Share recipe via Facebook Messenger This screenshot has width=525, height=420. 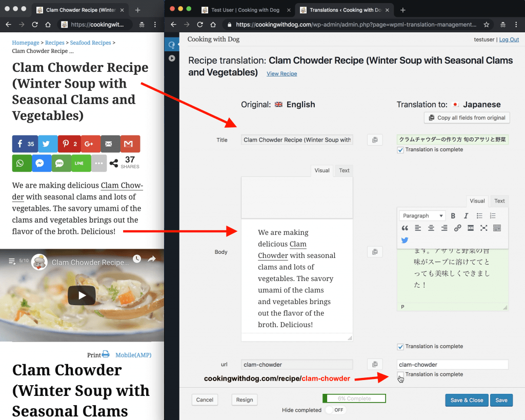(x=42, y=163)
